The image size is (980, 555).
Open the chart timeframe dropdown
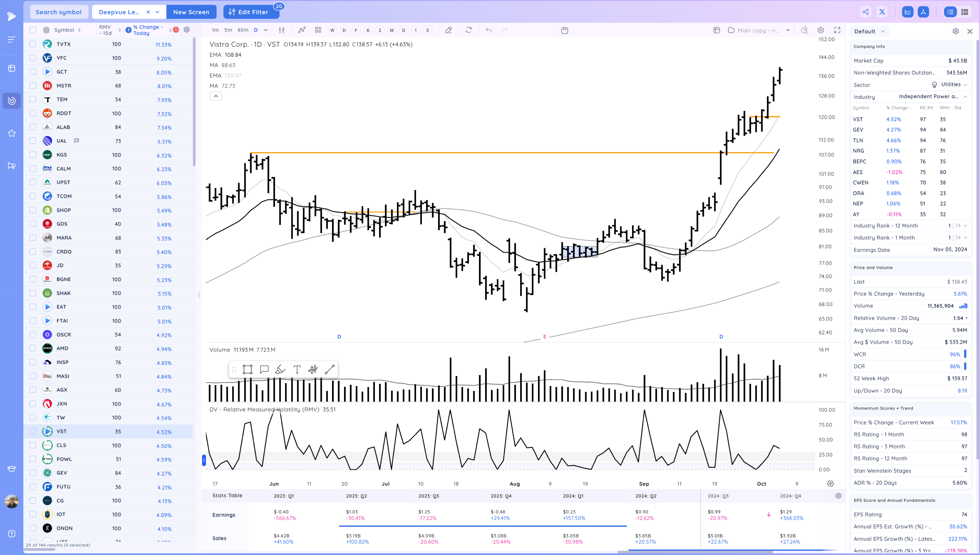[266, 30]
